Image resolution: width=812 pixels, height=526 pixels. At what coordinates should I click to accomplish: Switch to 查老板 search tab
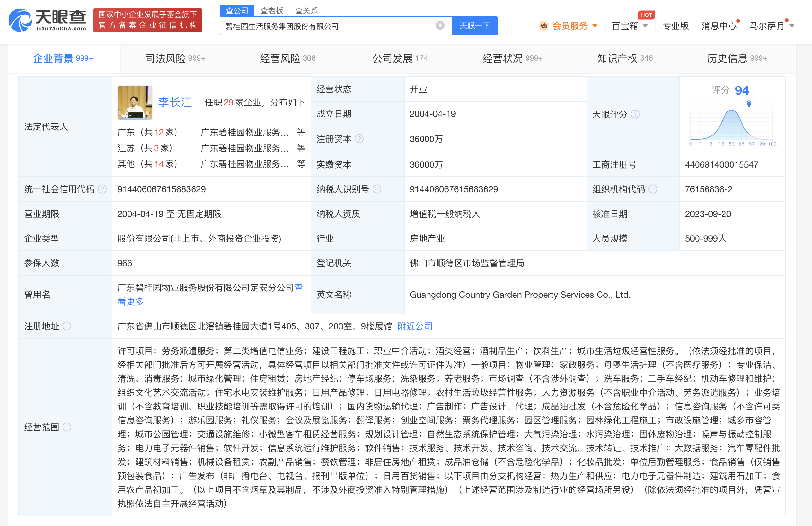tap(272, 10)
